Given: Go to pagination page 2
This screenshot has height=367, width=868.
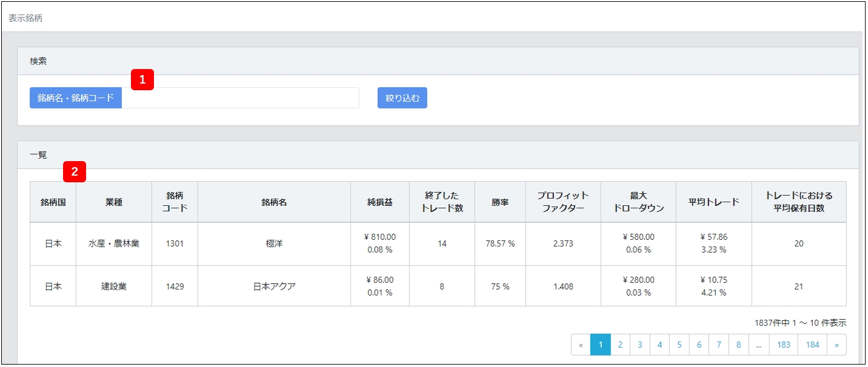Looking at the screenshot, I should [620, 345].
